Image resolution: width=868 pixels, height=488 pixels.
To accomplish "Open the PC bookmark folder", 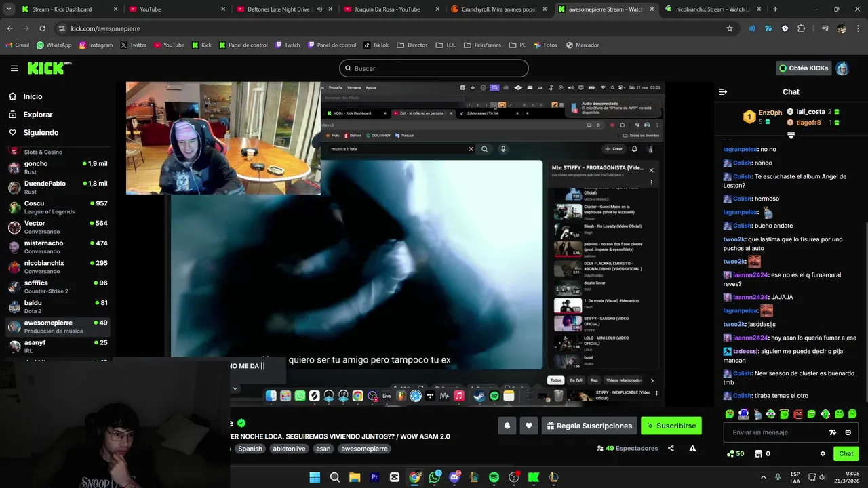I will coord(517,45).
